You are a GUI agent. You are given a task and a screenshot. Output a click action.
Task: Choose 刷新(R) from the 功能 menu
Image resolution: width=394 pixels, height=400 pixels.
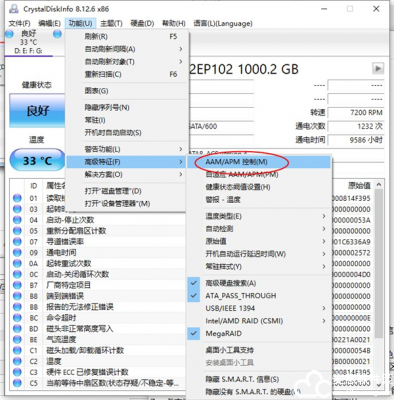click(126, 37)
